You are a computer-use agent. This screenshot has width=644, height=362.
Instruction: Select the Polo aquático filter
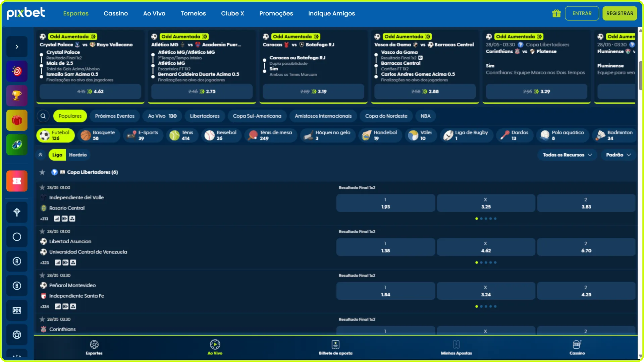coord(562,135)
